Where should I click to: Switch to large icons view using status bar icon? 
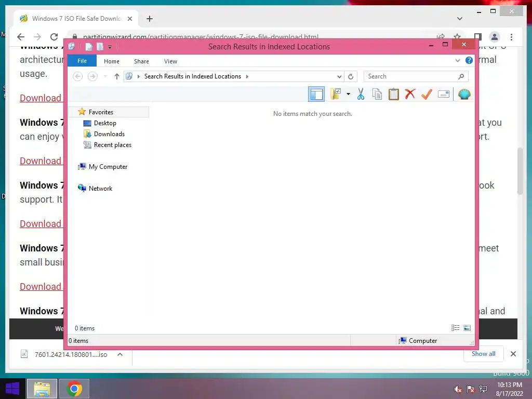tap(467, 327)
